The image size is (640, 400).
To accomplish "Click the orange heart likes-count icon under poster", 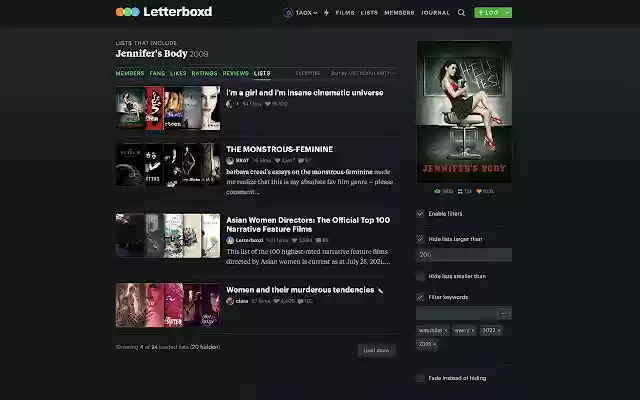I will [x=479, y=191].
